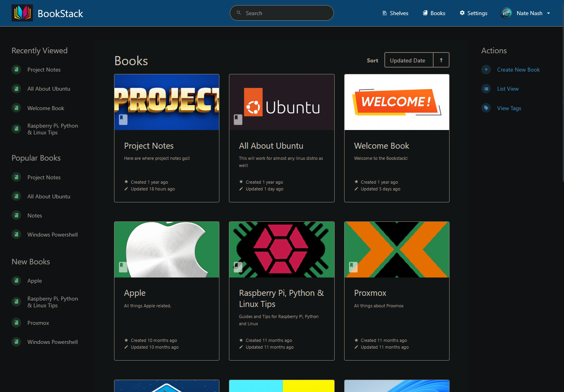Select Windows Powershell in New Books list
Image resolution: width=564 pixels, height=392 pixels.
[52, 342]
